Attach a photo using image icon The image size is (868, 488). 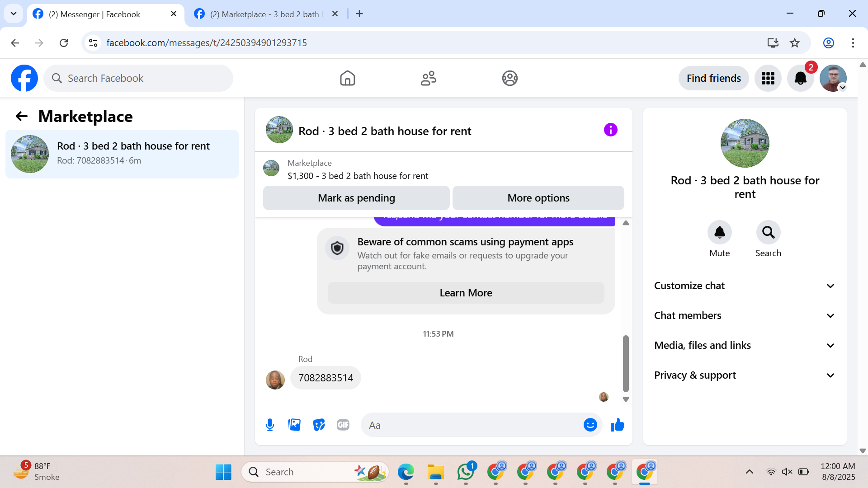pyautogui.click(x=294, y=425)
